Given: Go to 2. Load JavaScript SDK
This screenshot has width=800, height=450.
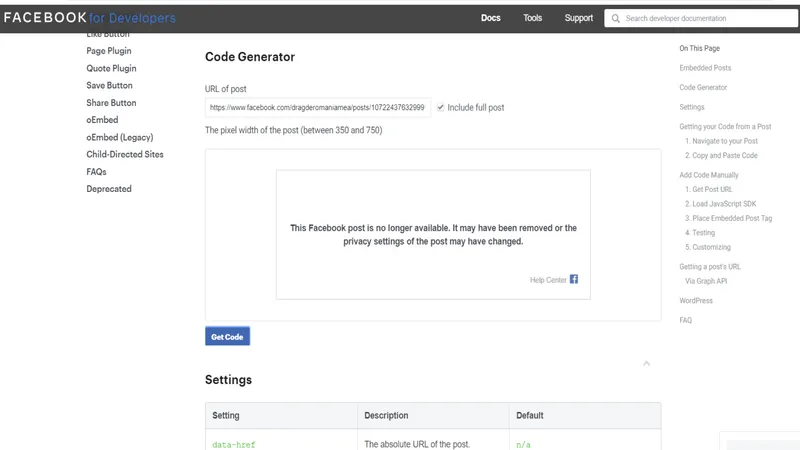Looking at the screenshot, I should 720,204.
